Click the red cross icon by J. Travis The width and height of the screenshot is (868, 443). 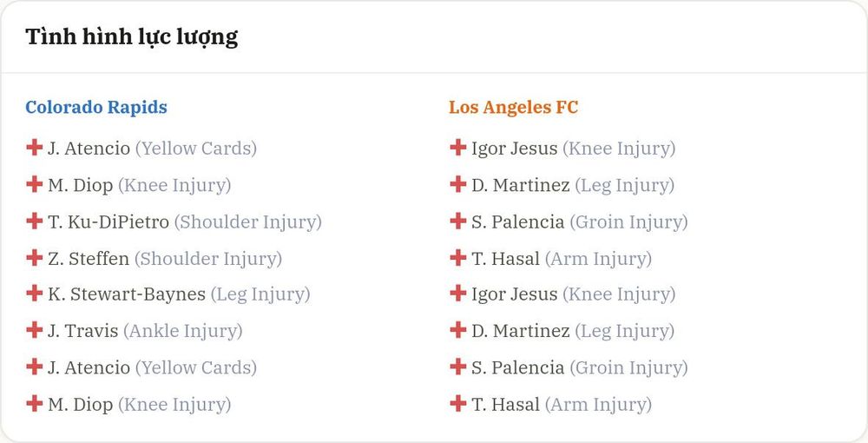35,330
